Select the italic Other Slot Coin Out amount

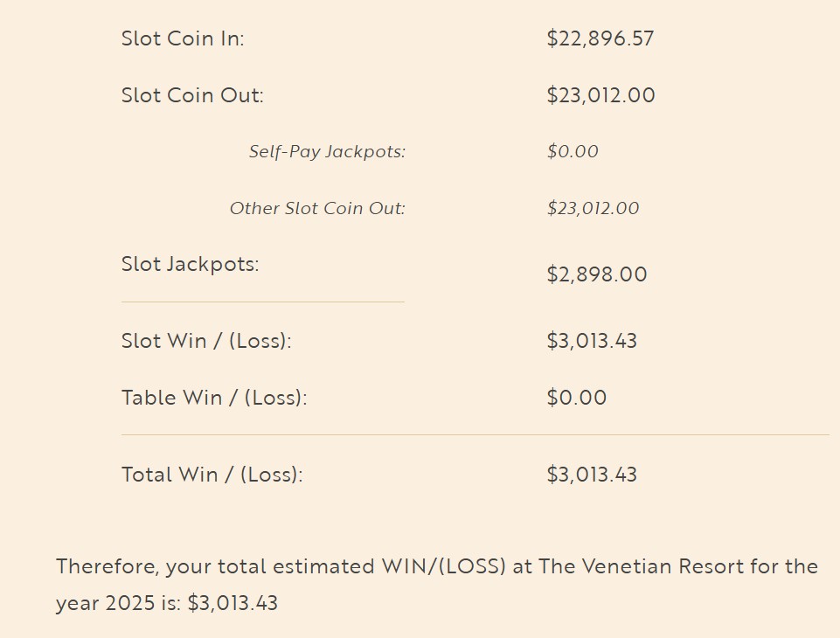coord(593,209)
